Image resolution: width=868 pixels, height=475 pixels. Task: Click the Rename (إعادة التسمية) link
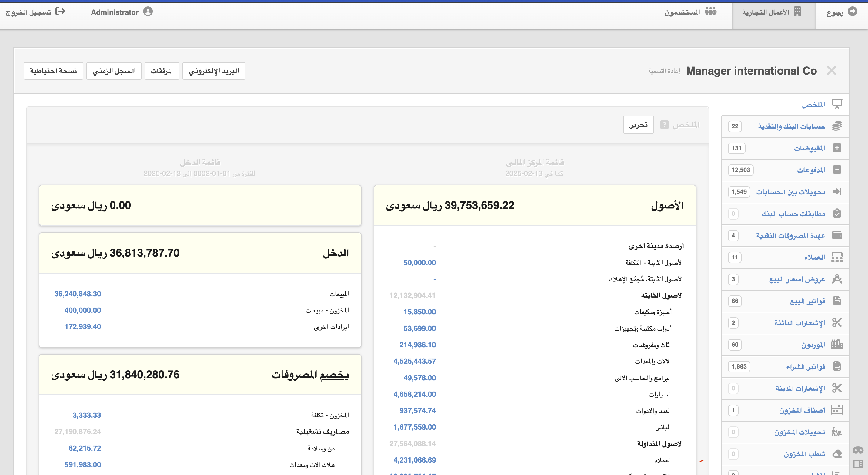664,71
